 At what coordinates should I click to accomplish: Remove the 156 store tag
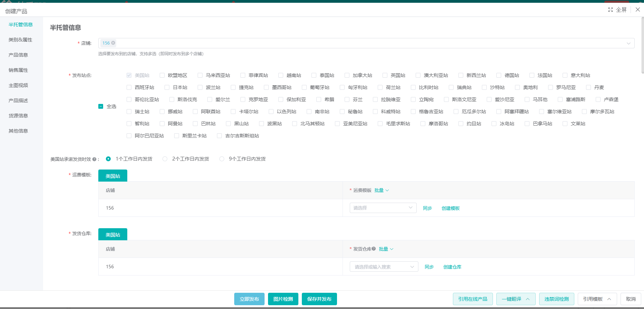(113, 43)
